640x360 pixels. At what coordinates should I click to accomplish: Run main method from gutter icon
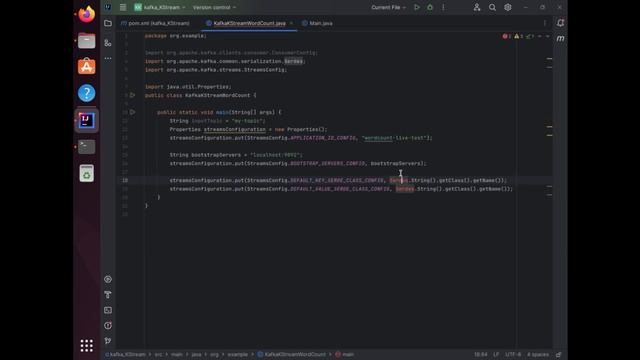tap(132, 112)
